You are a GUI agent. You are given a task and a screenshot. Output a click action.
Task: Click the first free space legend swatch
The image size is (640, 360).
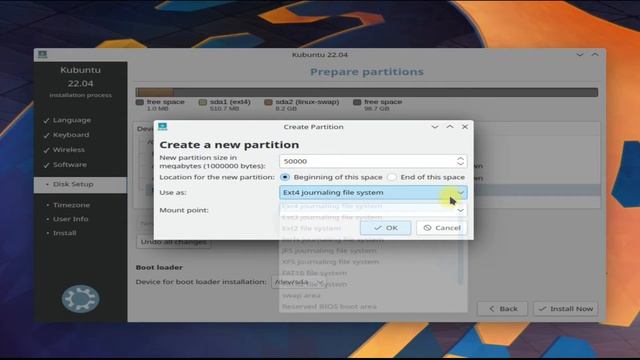[x=140, y=102]
